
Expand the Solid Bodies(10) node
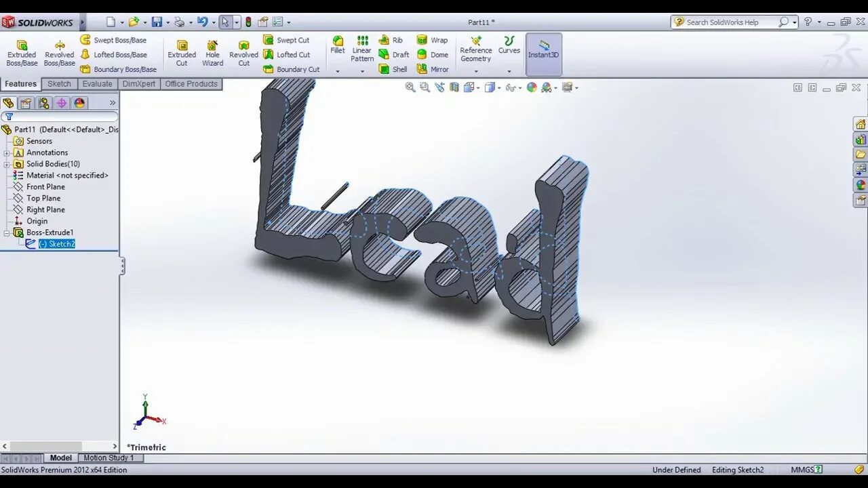7,164
